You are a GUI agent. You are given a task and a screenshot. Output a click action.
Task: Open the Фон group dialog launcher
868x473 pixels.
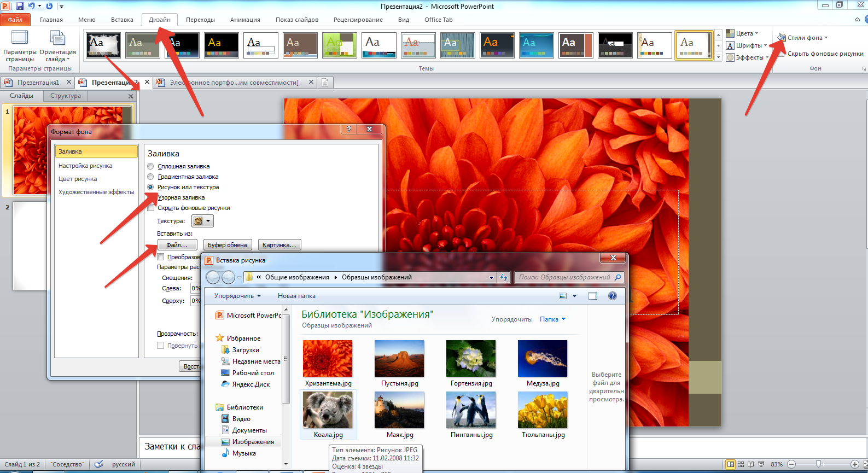[x=864, y=69]
